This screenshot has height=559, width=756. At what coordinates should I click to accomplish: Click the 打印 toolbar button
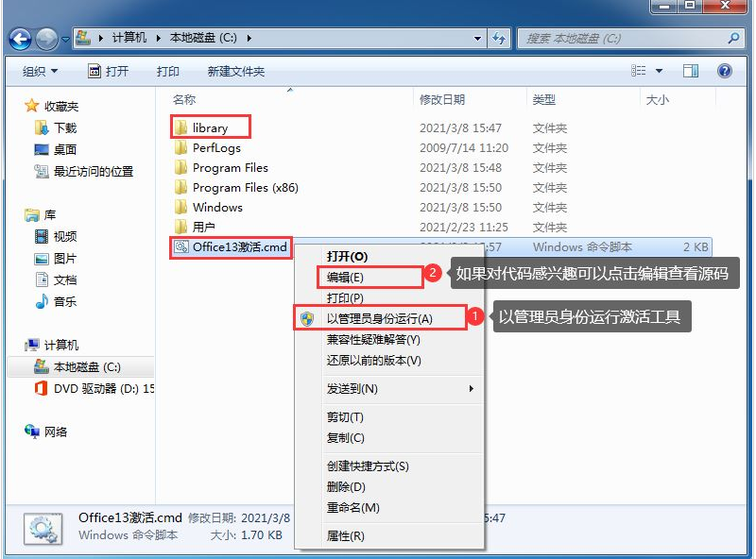click(x=168, y=70)
